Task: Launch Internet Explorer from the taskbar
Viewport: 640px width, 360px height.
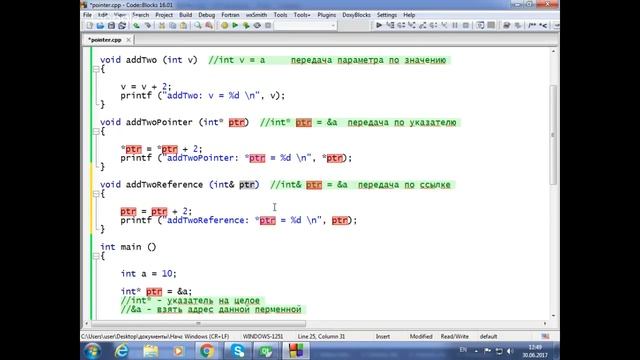Action: 122,351
